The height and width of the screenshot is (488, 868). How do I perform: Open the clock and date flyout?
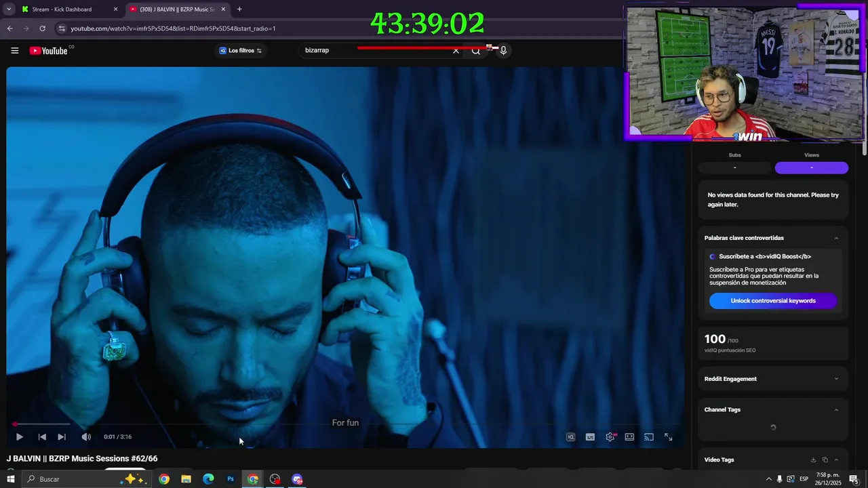tap(828, 479)
